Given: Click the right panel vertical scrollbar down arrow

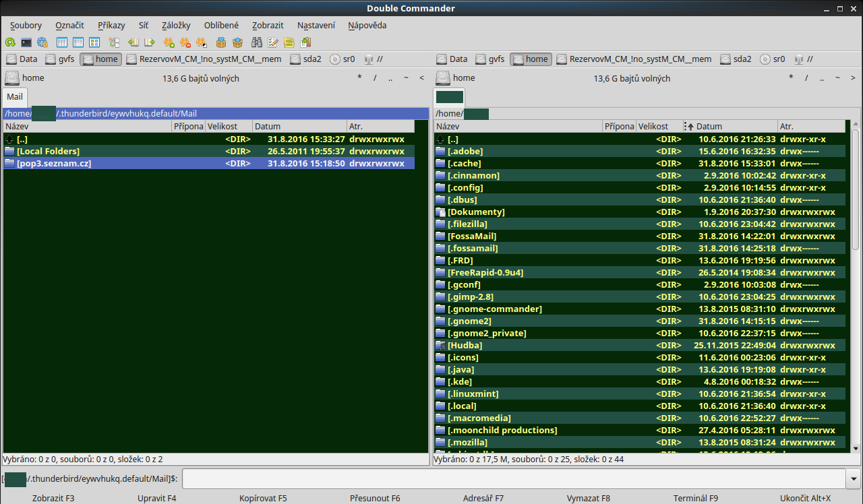Looking at the screenshot, I should click(x=856, y=449).
